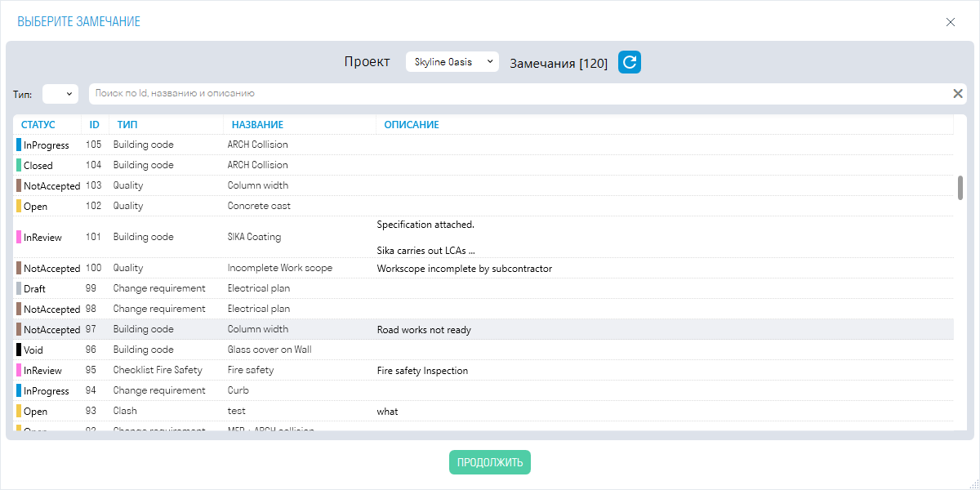Select the Curb issue name
The height and width of the screenshot is (490, 980).
(x=238, y=390)
